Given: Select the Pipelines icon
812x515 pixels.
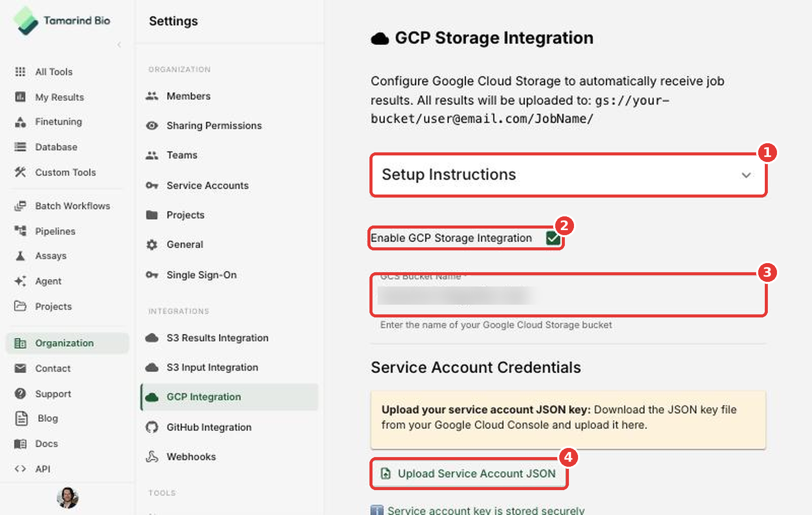Looking at the screenshot, I should 20,231.
